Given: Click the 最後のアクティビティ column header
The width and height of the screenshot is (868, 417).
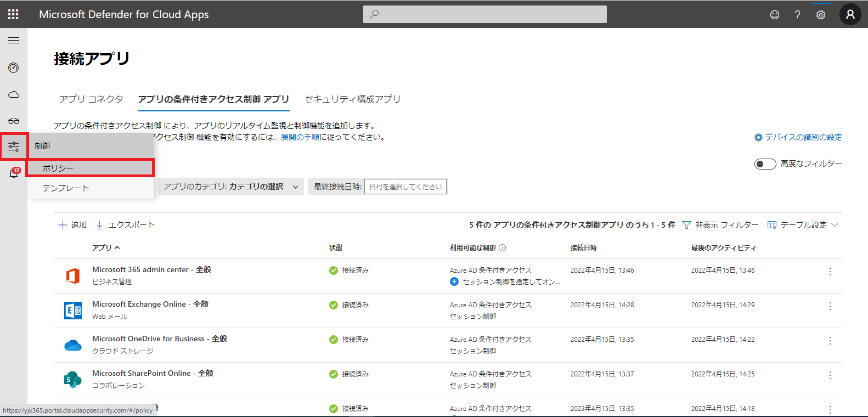Looking at the screenshot, I should [724, 248].
